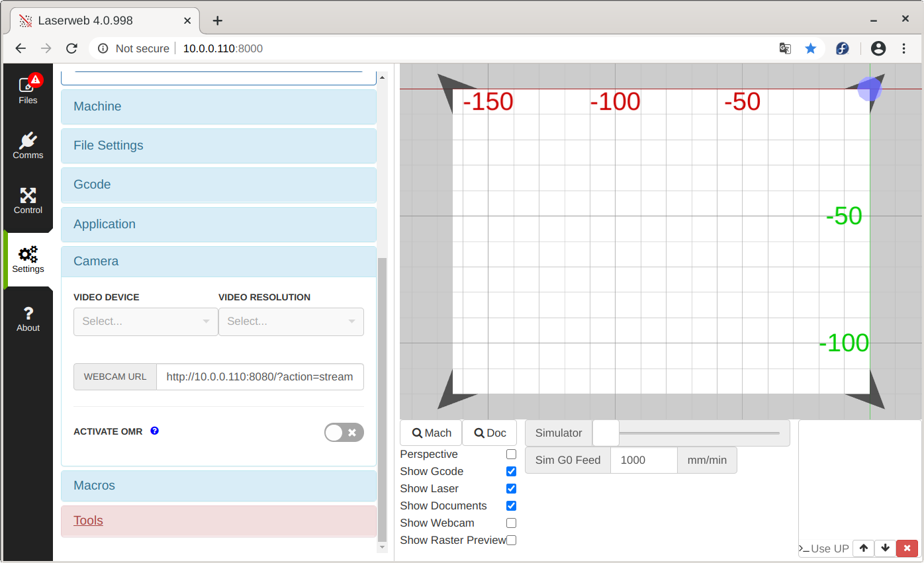Click the Not secure site info icon
Screen dimensions: 924x563
[x=103, y=48]
